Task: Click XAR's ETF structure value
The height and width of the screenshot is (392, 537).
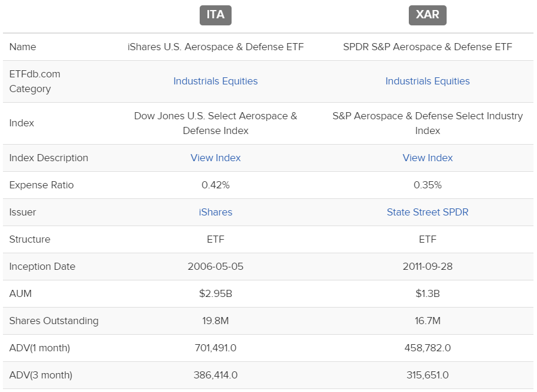Action: pos(427,239)
